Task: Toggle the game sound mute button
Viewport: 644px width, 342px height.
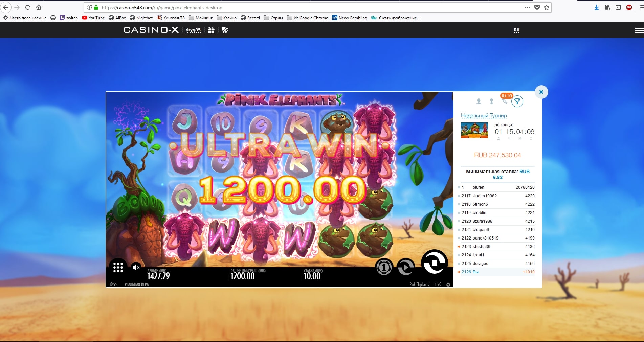Action: (x=136, y=268)
